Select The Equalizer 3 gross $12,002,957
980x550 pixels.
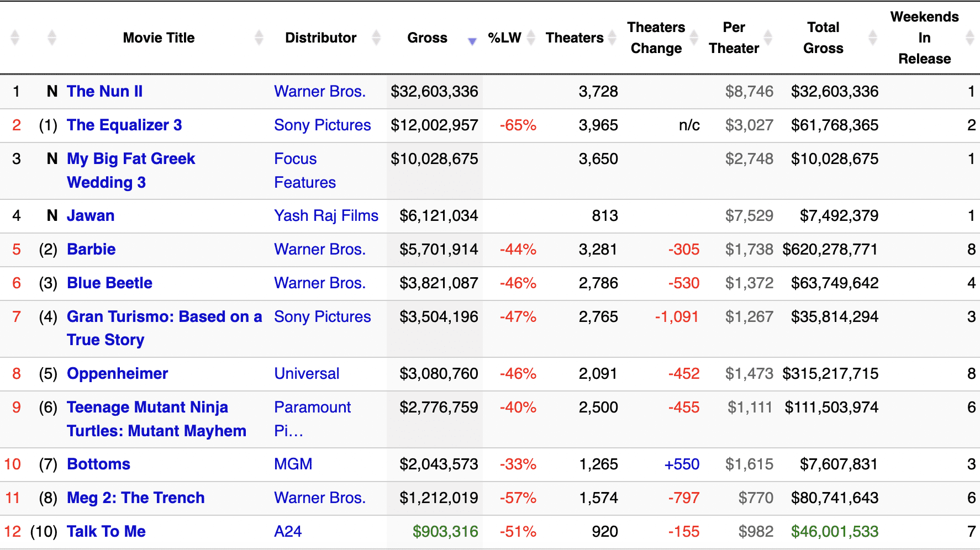click(434, 125)
